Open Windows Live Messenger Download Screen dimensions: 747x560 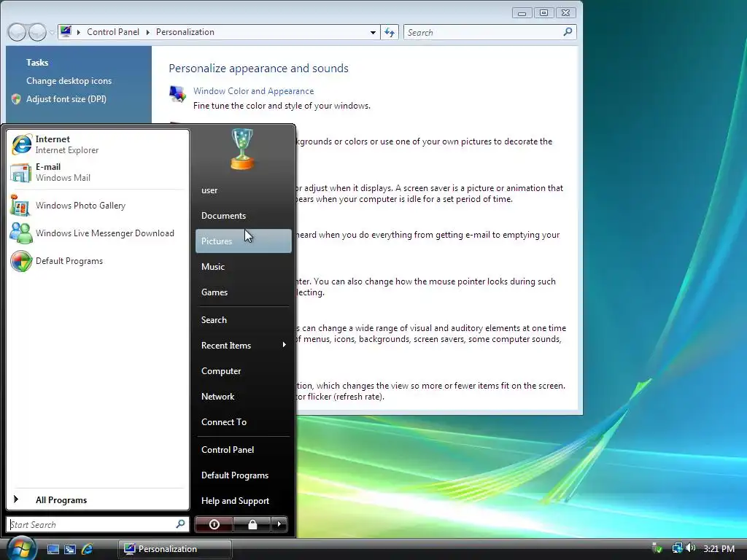[x=98, y=233]
